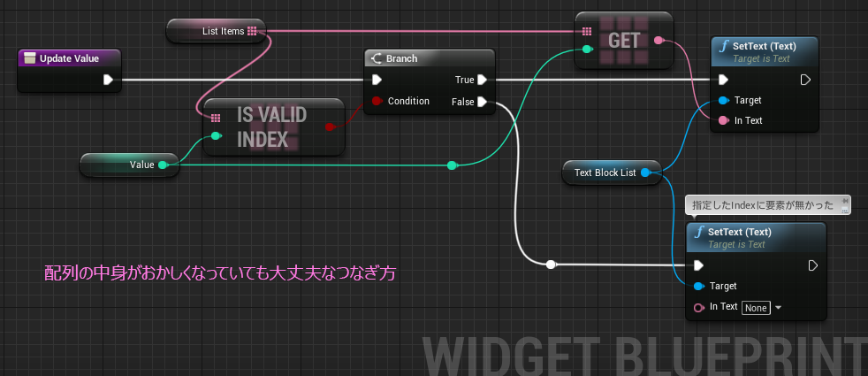
Task: Click the upper SetText Target pin
Action: pos(724,100)
